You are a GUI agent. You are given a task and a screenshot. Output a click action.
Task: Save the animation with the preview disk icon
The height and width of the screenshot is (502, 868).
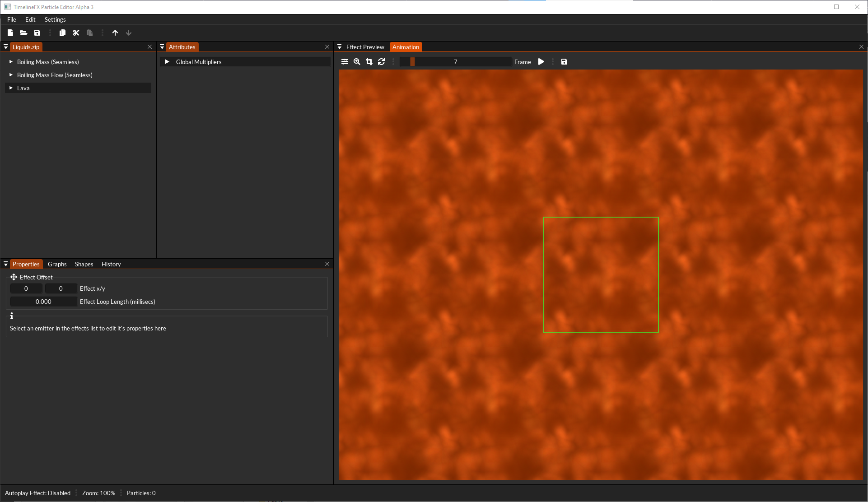[x=564, y=62]
